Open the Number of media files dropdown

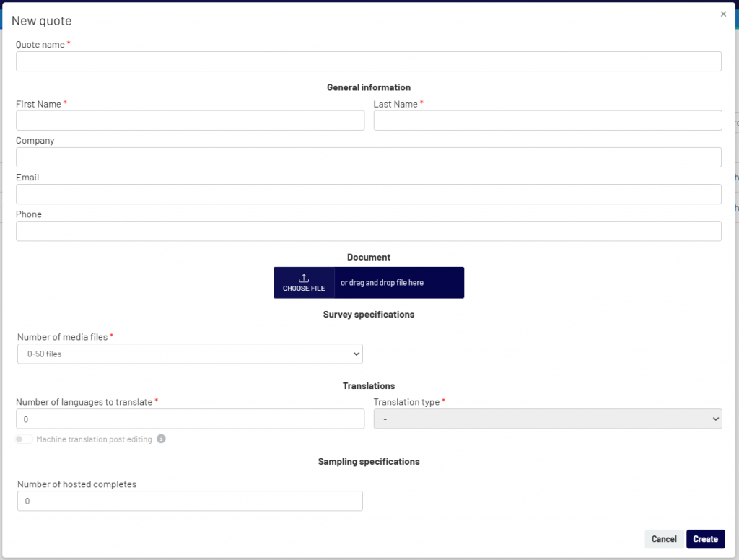(190, 354)
